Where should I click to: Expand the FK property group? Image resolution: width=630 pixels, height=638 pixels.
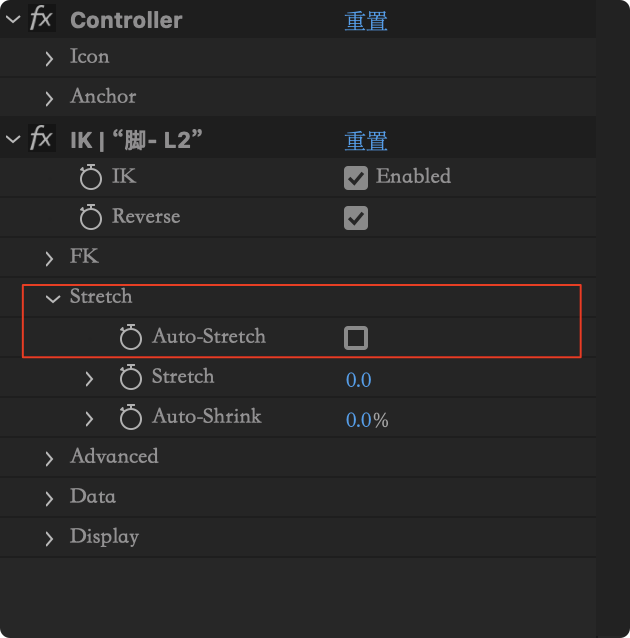coord(49,258)
